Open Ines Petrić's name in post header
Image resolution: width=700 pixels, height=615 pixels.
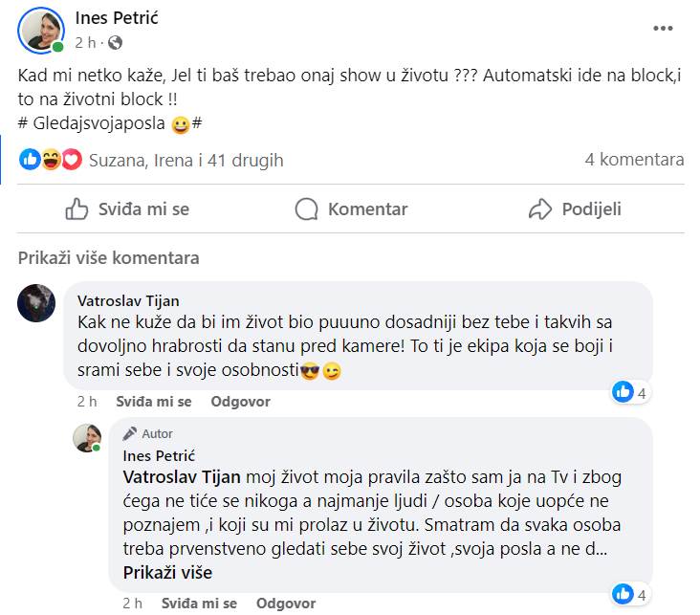coord(119,16)
